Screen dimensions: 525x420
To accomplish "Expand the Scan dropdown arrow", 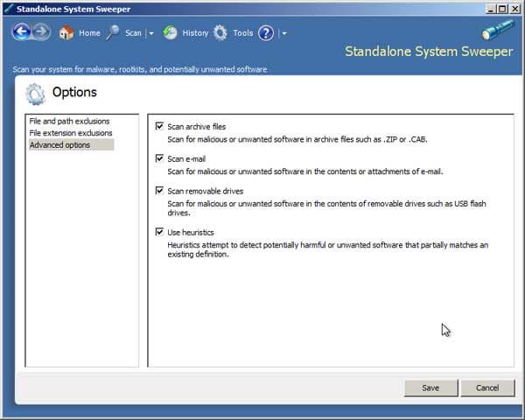I will pos(151,33).
